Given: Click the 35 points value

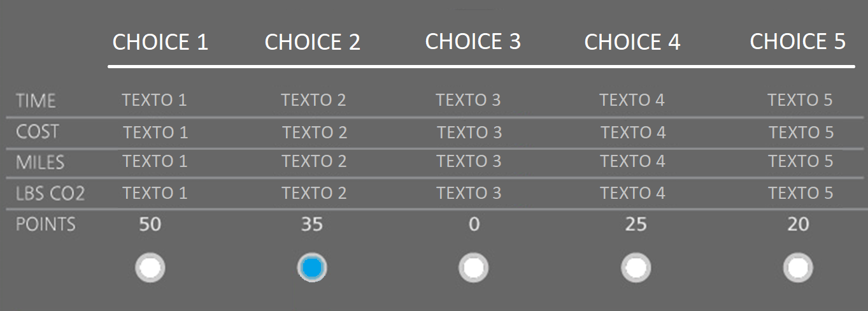Looking at the screenshot, I should point(312,224).
